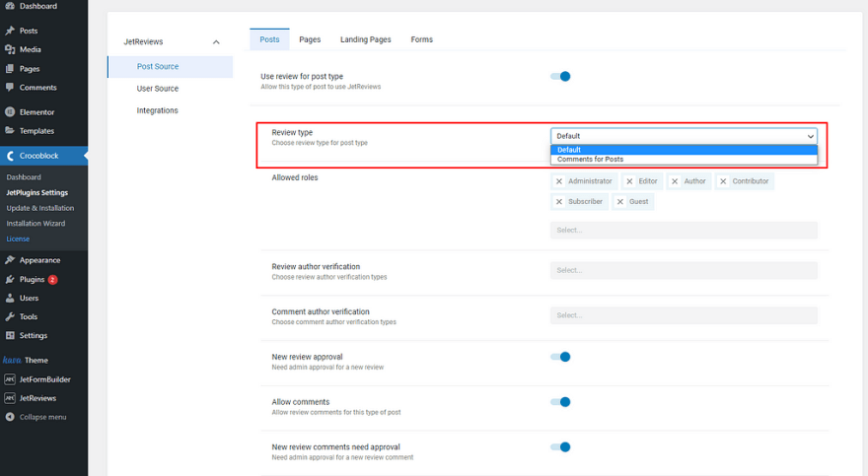Click the Templates folder icon
The height and width of the screenshot is (476, 868).
(10, 130)
